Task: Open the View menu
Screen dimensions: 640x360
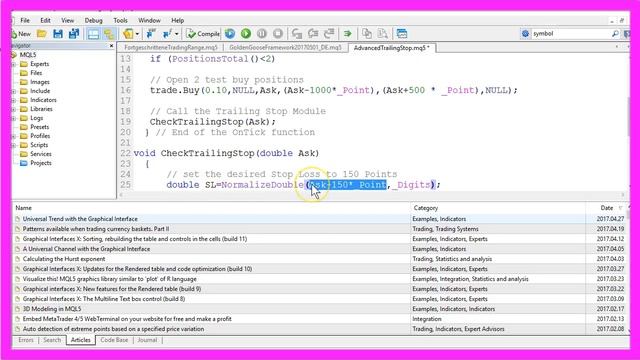Action: point(67,20)
